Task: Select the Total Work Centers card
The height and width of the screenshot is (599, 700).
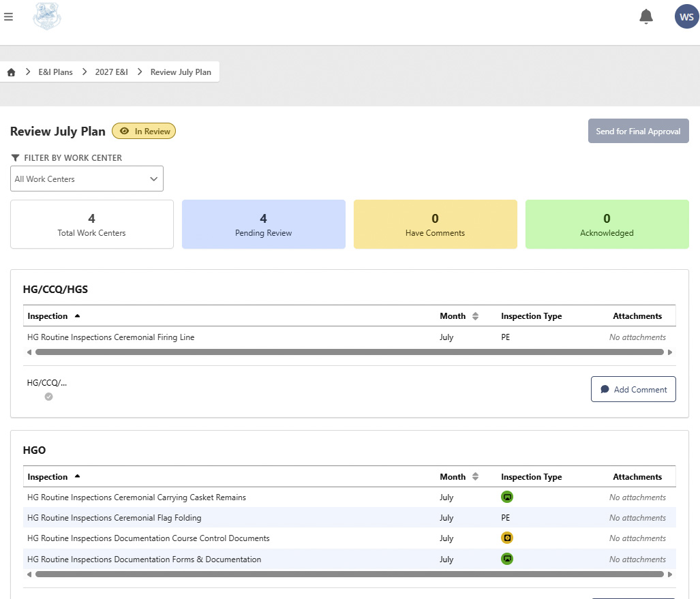Action: (x=92, y=224)
